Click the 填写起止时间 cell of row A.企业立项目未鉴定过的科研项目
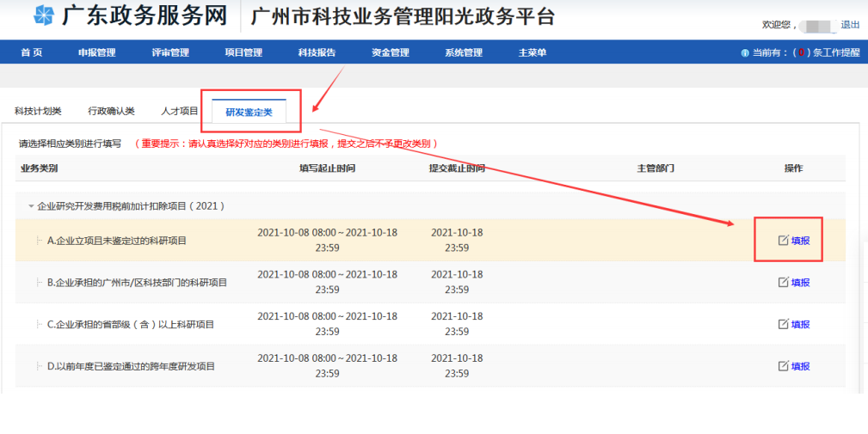This screenshot has width=868, height=434. tap(327, 241)
